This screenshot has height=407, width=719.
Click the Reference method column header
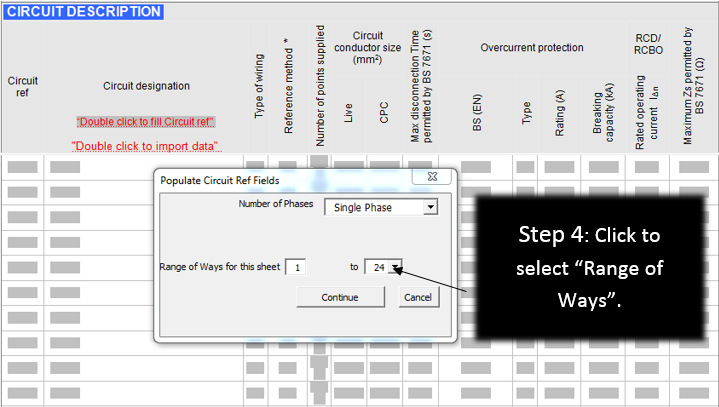pos(288,86)
